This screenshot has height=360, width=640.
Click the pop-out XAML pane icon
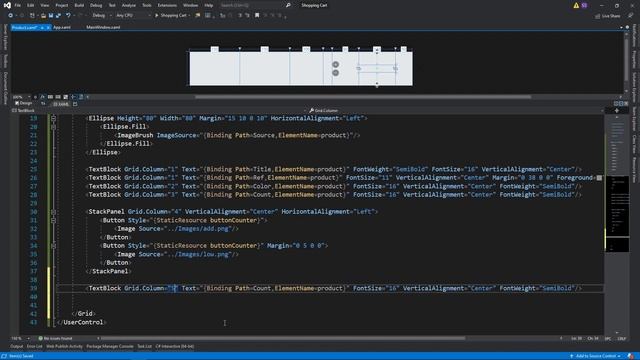pos(75,104)
